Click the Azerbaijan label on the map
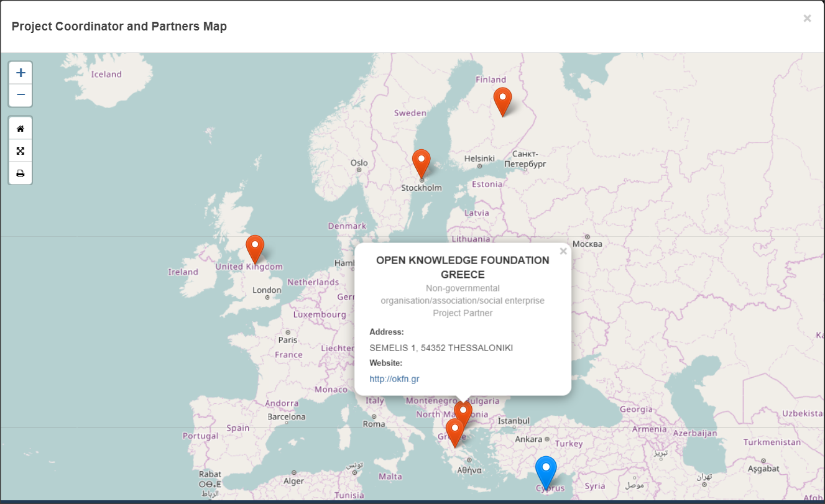This screenshot has height=504, width=825. [695, 433]
